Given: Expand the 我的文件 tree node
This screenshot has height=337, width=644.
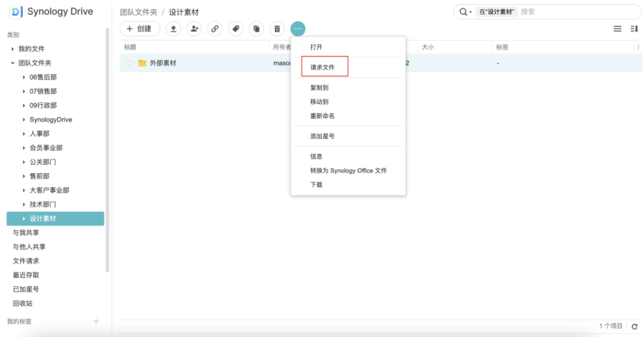Looking at the screenshot, I should coord(13,49).
